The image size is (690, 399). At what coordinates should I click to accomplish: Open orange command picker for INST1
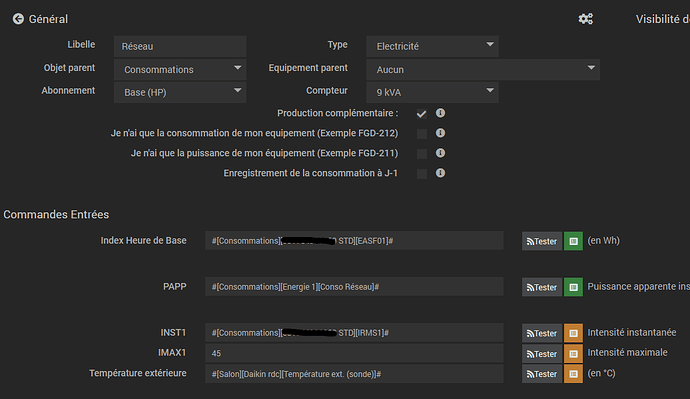[573, 333]
